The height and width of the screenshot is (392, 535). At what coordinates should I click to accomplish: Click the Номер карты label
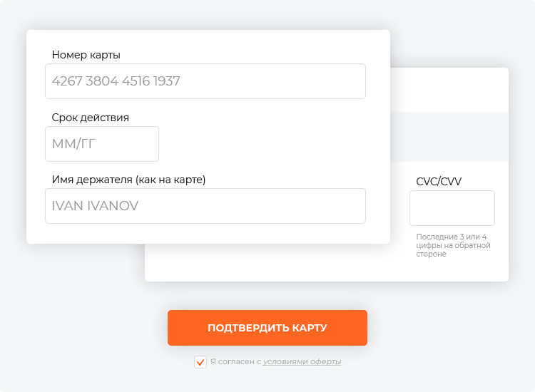click(x=86, y=55)
